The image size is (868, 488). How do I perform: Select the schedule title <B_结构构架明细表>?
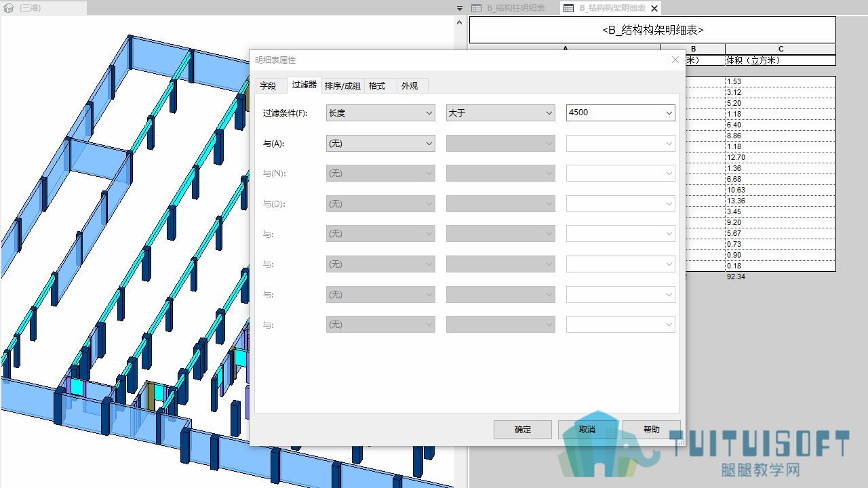pyautogui.click(x=652, y=30)
